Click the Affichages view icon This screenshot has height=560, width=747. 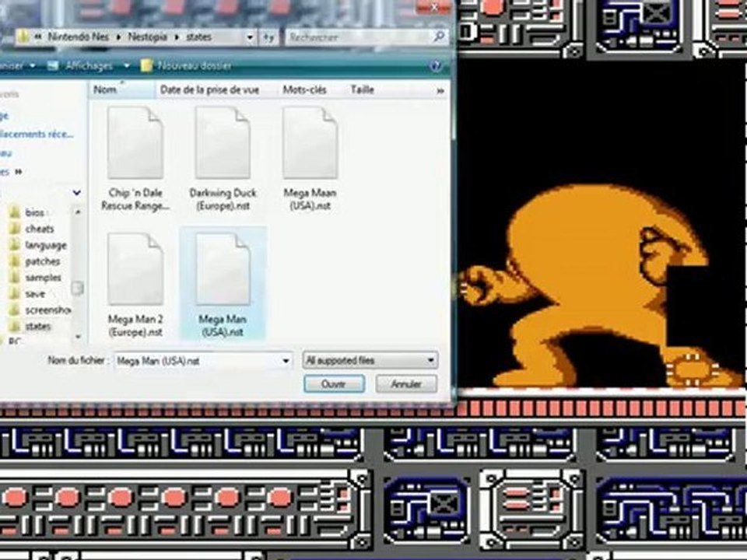pyautogui.click(x=54, y=65)
